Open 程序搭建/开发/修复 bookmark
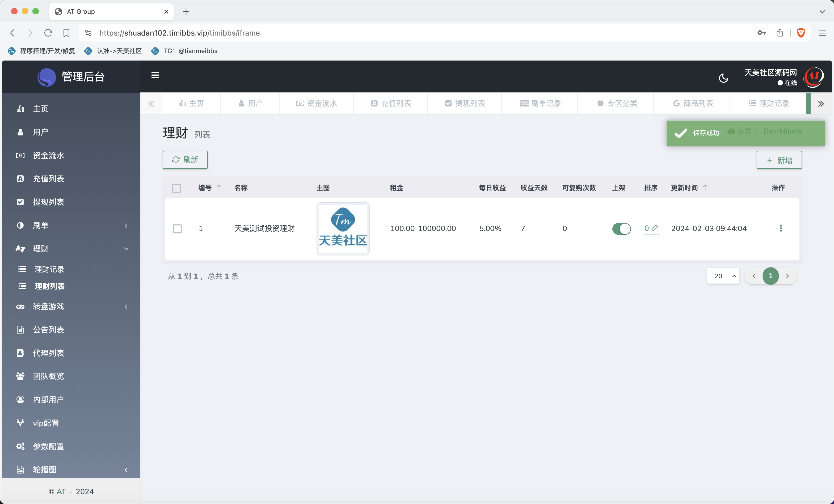 tap(41, 51)
